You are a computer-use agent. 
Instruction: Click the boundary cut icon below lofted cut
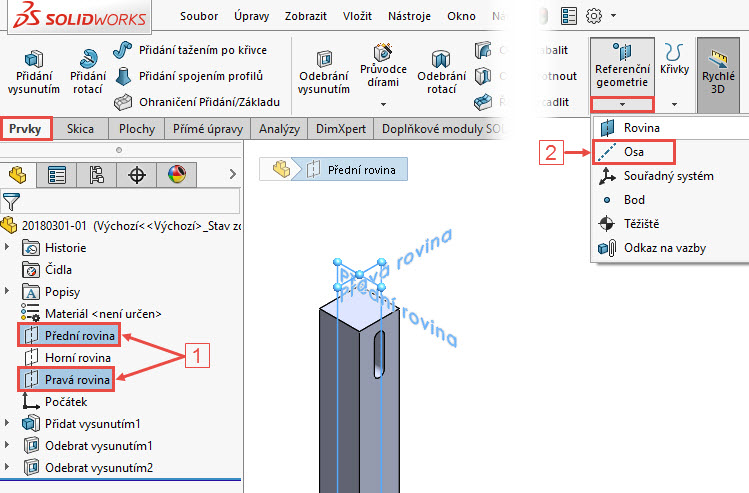click(483, 102)
